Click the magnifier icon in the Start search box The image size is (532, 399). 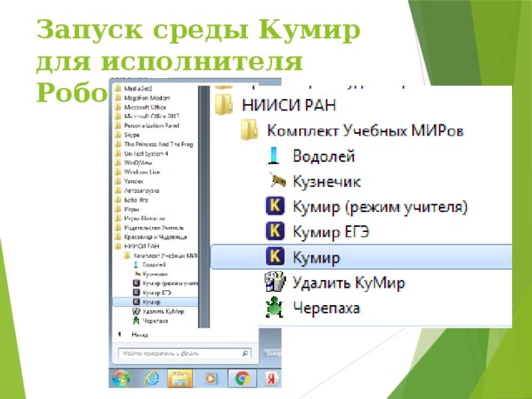coord(245,353)
